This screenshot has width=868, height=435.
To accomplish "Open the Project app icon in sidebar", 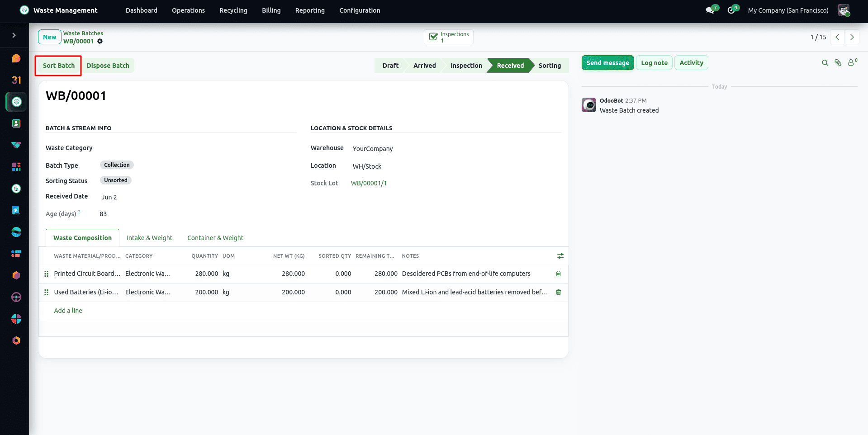I will (16, 254).
